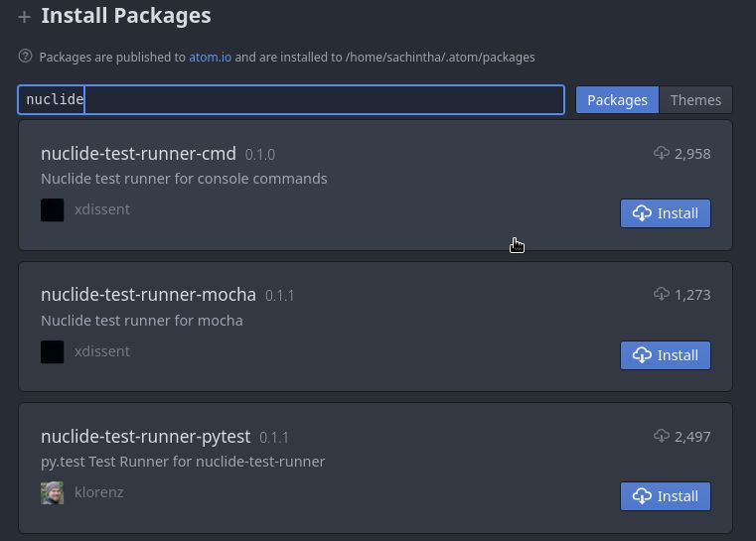Open xdissent author link on mocha card
The image size is (756, 541).
click(x=102, y=351)
